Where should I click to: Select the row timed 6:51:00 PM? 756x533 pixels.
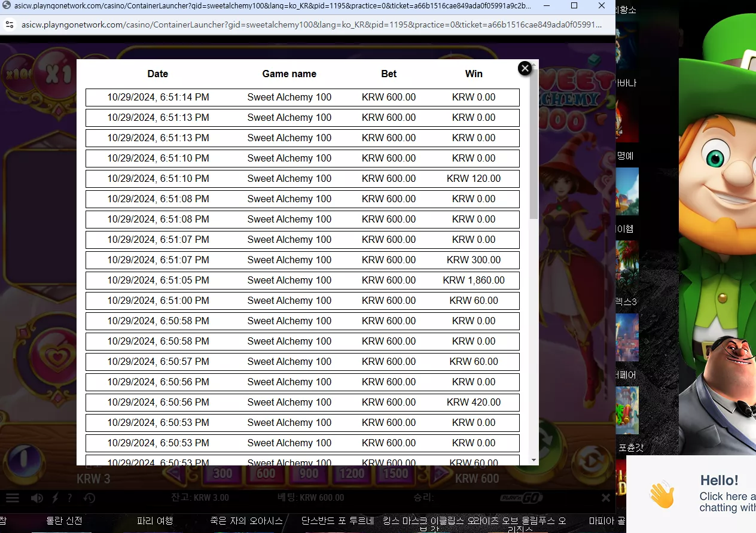point(303,301)
